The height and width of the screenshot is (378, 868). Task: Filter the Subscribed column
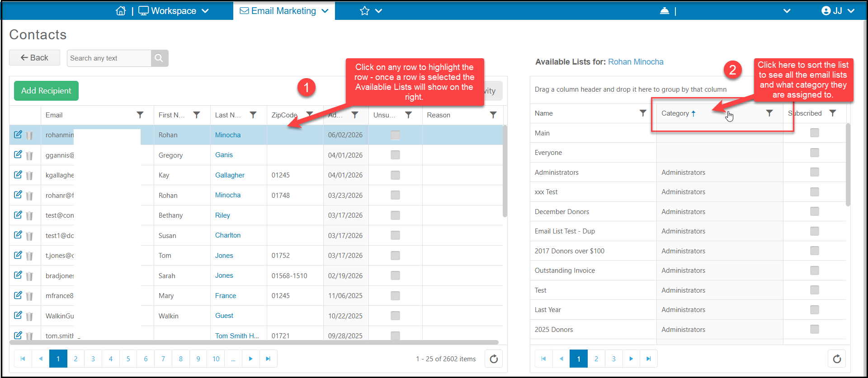coord(833,113)
